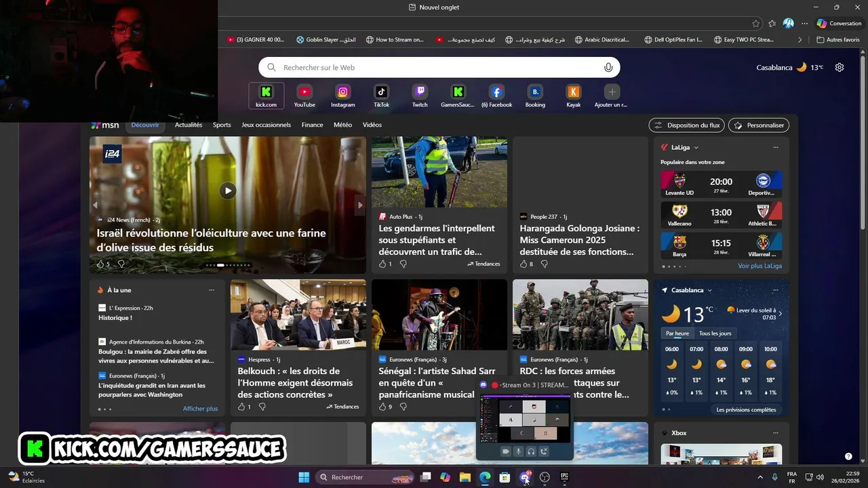
Task: Expand the LaLiga card dropdown
Action: point(696,147)
